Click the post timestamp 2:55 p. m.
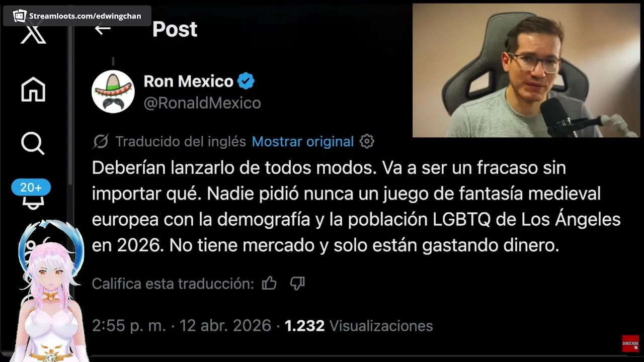644x362 pixels. pos(129,326)
